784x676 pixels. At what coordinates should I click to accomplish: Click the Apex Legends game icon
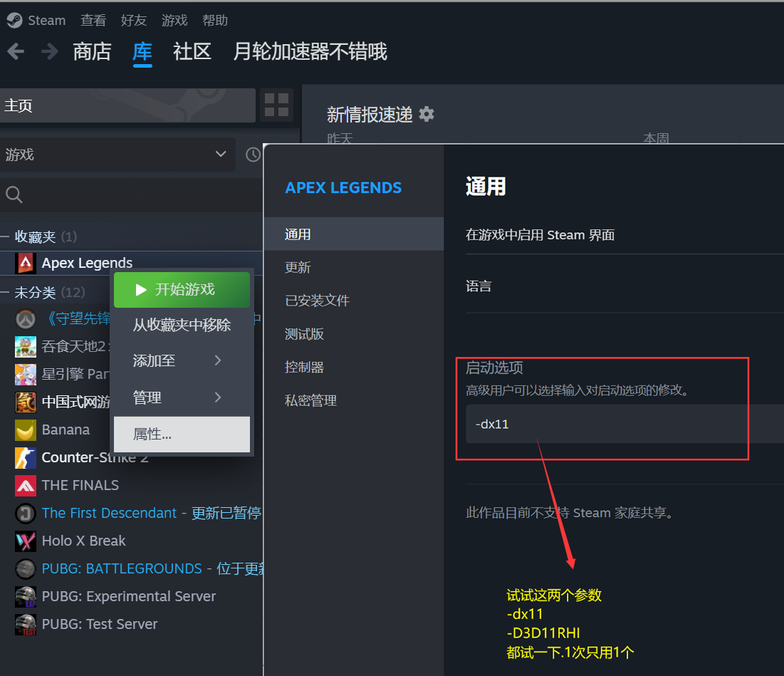pyautogui.click(x=26, y=263)
